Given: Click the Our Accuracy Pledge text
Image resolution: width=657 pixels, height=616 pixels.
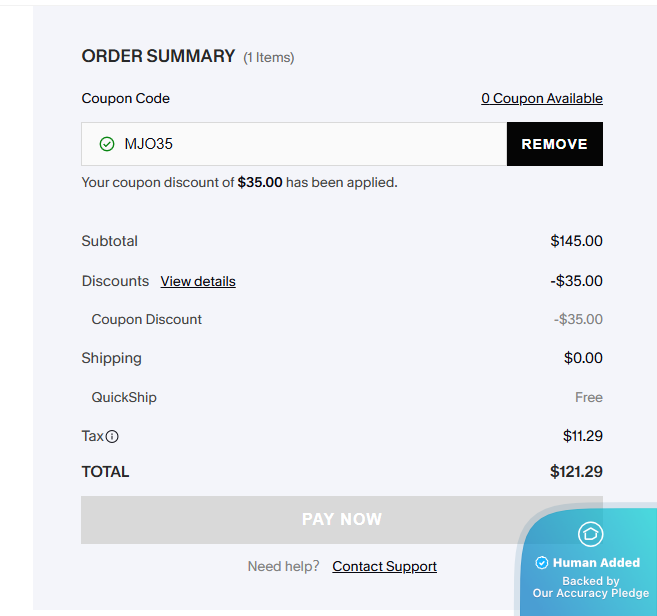Looking at the screenshot, I should click(x=591, y=593).
